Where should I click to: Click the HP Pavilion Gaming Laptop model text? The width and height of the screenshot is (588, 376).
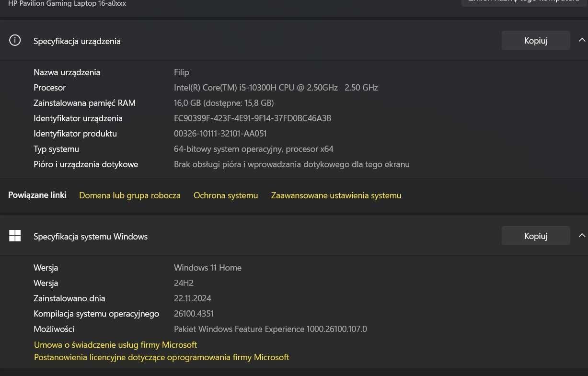tap(67, 3)
